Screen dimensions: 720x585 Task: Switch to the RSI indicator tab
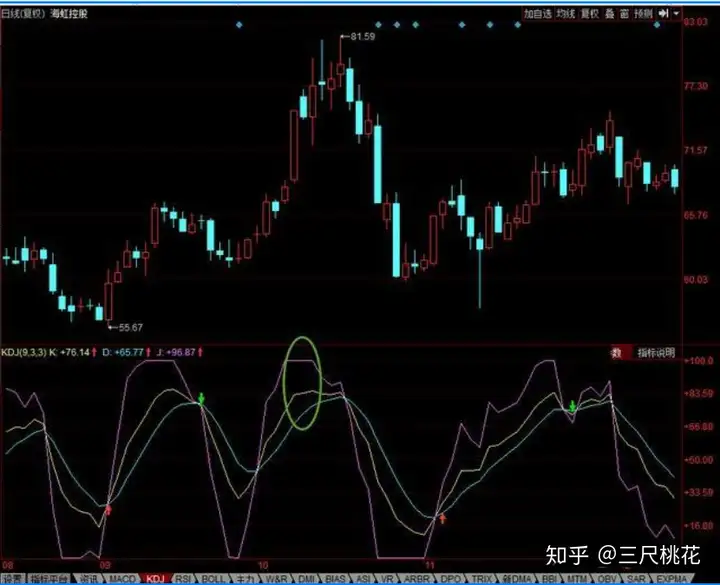click(183, 579)
